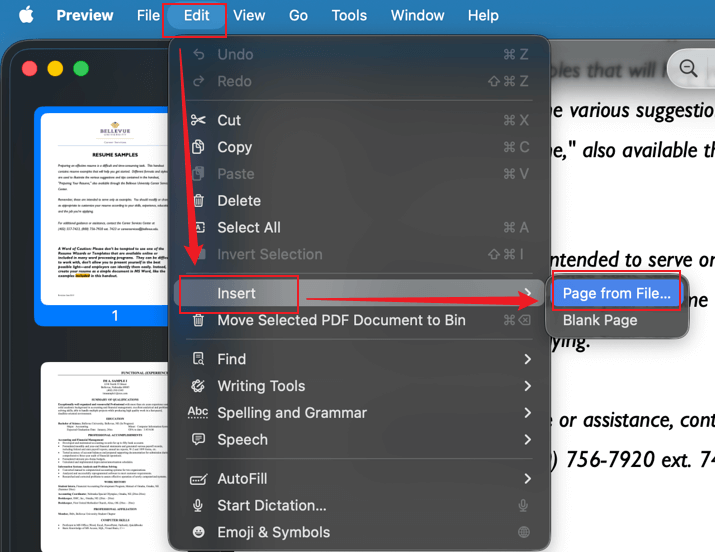Open the Apple menu logo

click(26, 15)
